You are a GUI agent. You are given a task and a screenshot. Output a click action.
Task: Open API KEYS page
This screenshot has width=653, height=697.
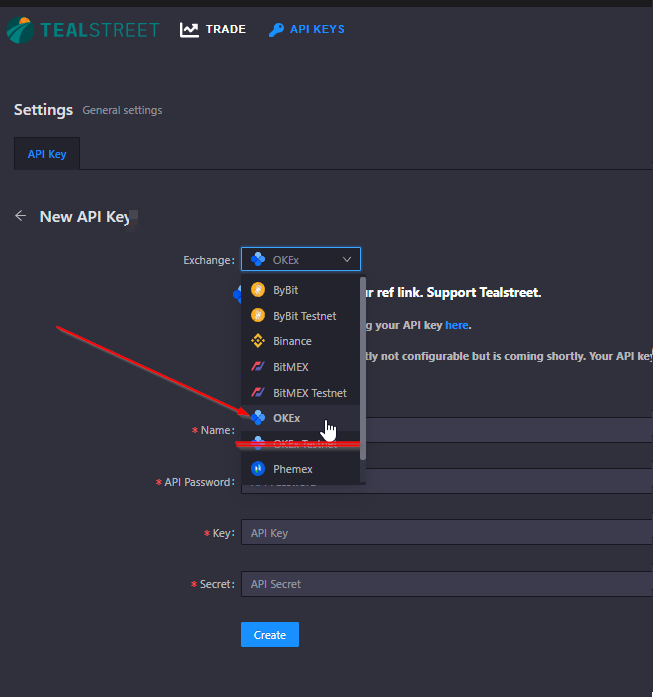(317, 29)
